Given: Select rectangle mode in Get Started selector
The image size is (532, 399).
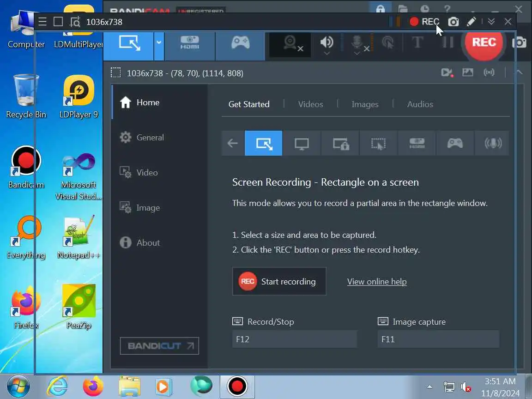Looking at the screenshot, I should [263, 143].
